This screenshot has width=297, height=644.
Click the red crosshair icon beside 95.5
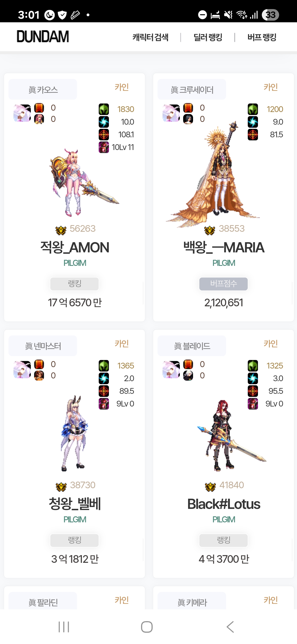(x=253, y=391)
